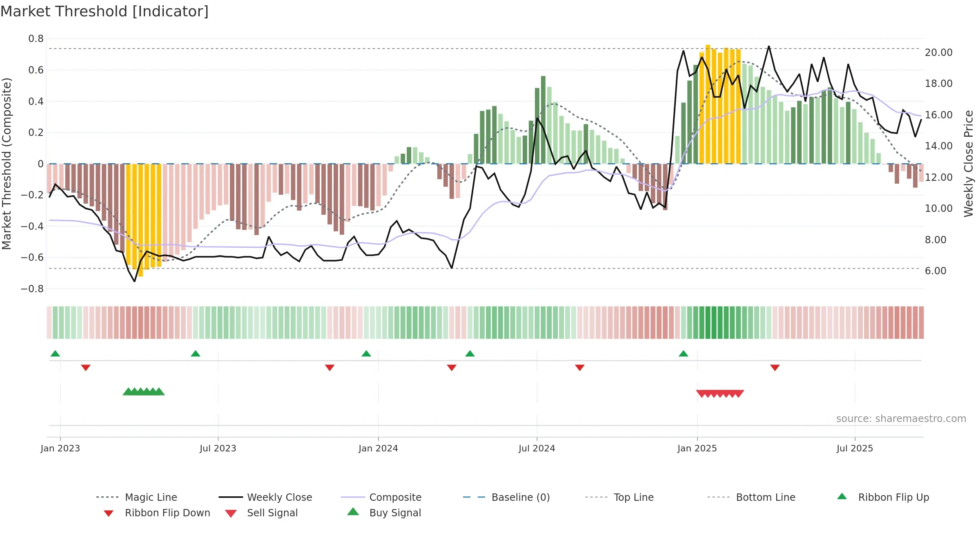Screen dimensions: 980x551
Task: Click the red triangle icon beside Sell Signal
Action: [231, 513]
